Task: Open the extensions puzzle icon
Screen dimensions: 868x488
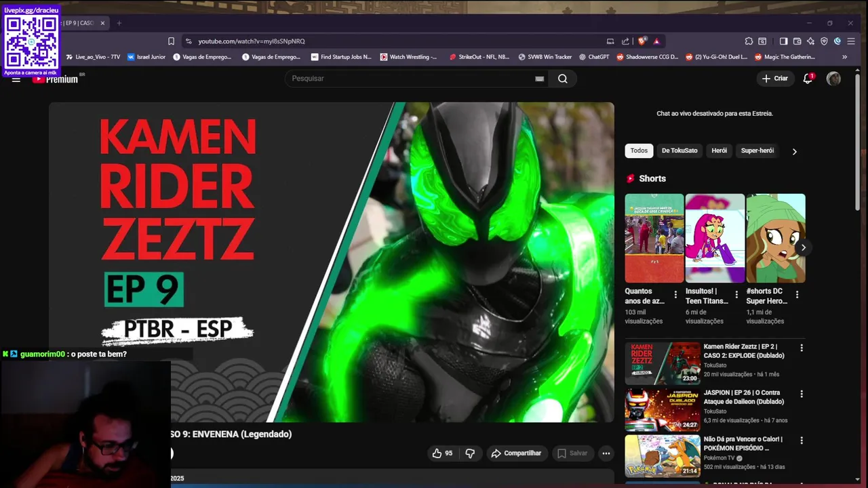Action: [x=749, y=41]
